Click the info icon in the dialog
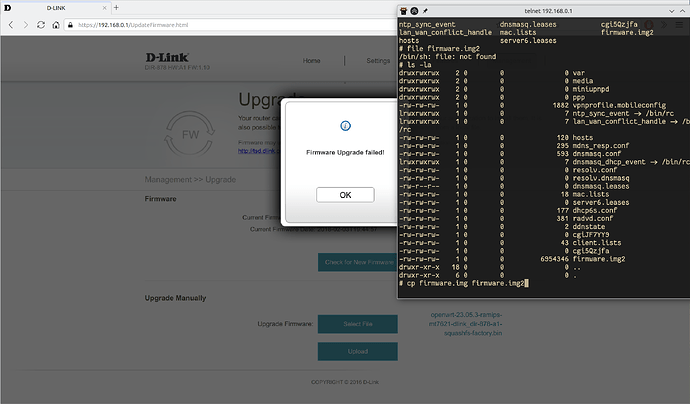690x404 pixels. [x=345, y=126]
